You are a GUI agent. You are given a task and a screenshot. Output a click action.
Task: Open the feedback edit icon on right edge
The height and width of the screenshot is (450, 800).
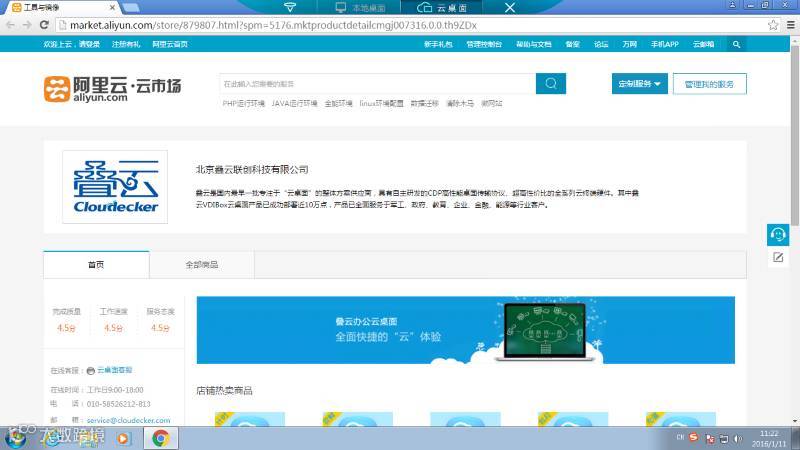(778, 257)
